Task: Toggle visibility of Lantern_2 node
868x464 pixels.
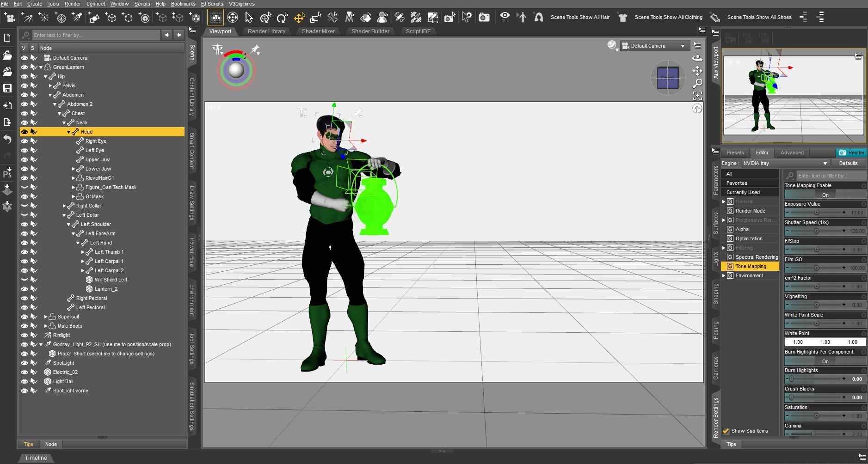Action: (25, 289)
